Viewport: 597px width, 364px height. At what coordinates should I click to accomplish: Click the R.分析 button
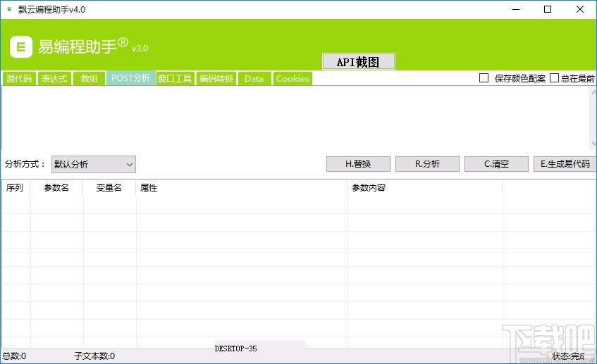427,164
